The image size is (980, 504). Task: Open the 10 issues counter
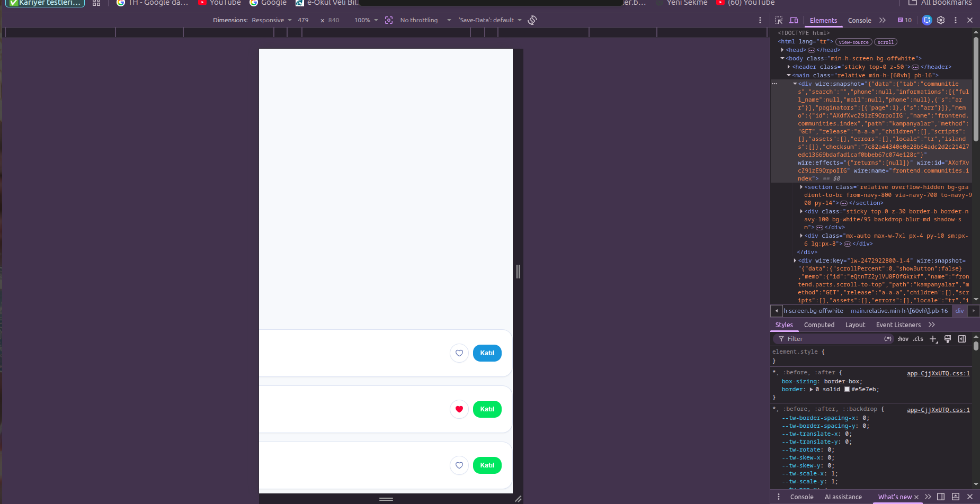tap(905, 20)
